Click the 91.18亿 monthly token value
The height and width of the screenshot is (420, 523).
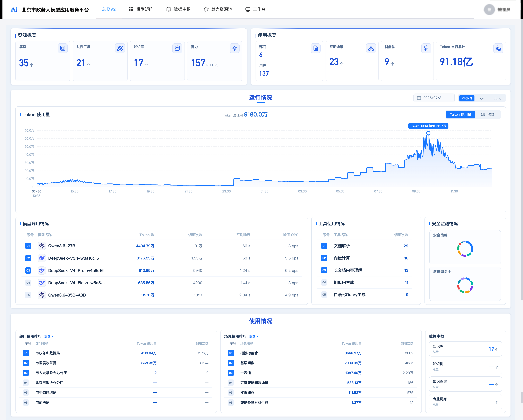[x=456, y=62]
